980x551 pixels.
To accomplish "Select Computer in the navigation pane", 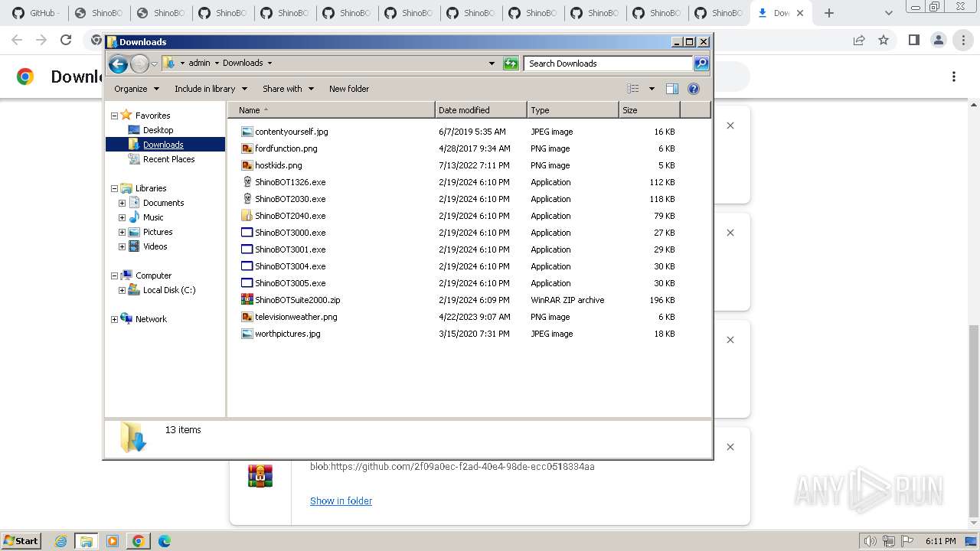I will (x=154, y=275).
